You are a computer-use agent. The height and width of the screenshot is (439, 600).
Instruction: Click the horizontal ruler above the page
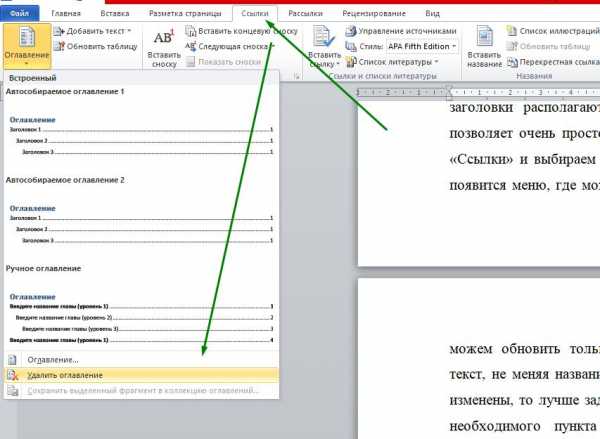click(x=478, y=92)
